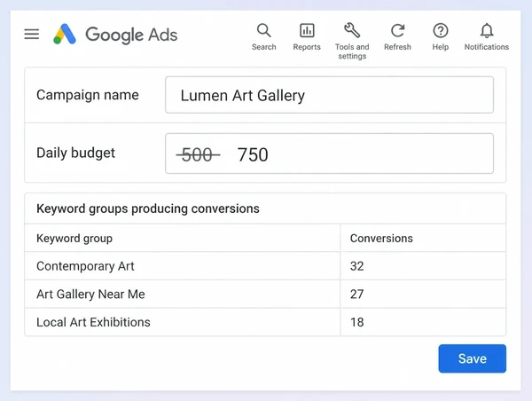Screen dimensions: 532x401
Task: Click conversions value 27
Action: tap(357, 294)
